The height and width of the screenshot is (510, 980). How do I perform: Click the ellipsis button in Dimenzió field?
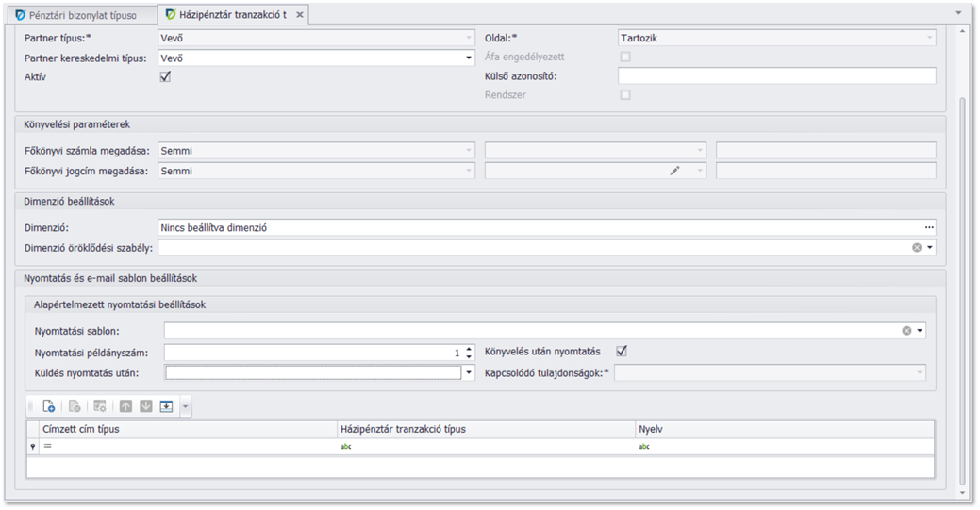(929, 227)
